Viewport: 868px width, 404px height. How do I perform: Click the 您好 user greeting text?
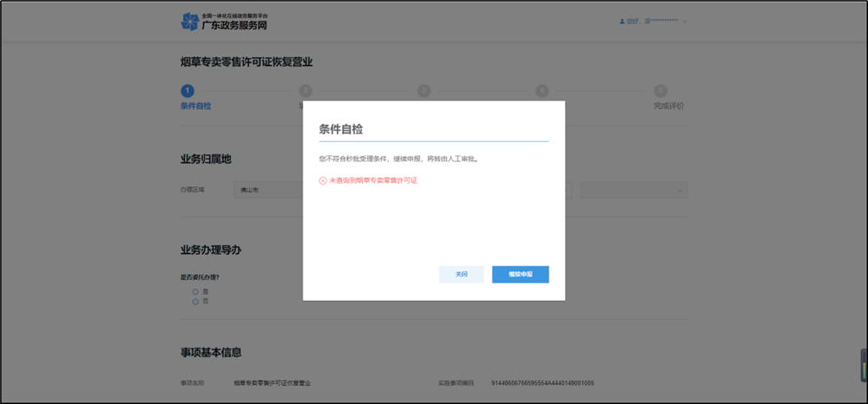(x=652, y=22)
